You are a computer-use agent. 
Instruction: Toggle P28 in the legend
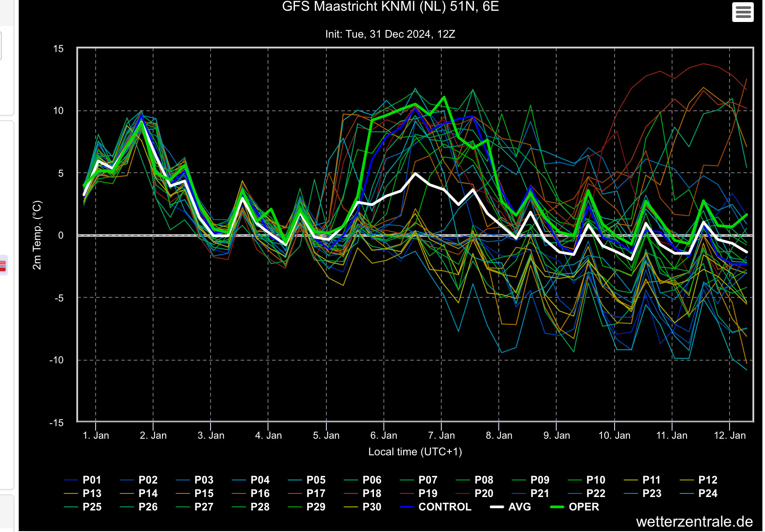(251, 507)
